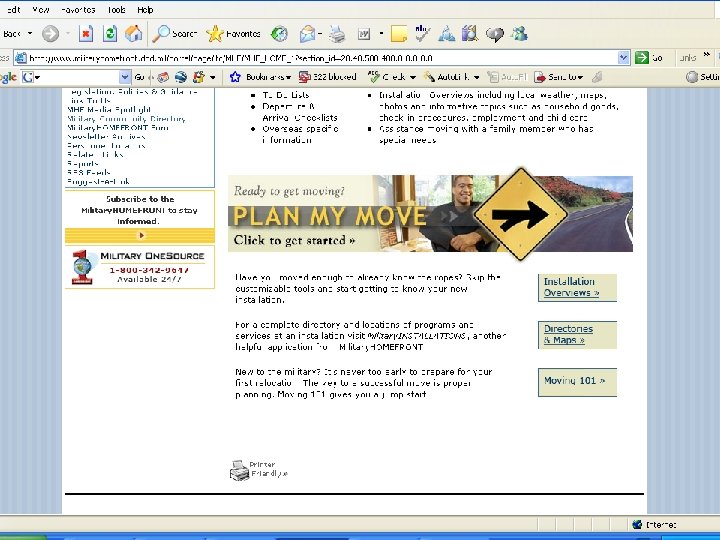This screenshot has height=540, width=720.
Task: Open the Google search box dropdown
Action: click(124, 77)
